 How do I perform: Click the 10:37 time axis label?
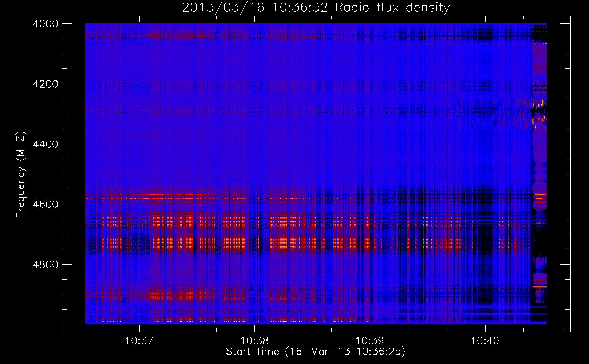click(x=139, y=341)
